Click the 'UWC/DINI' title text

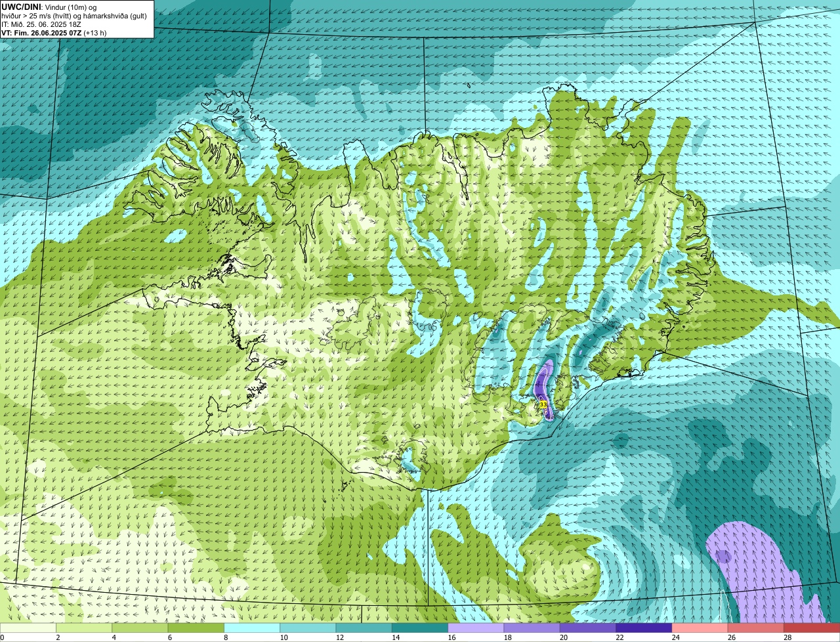pos(22,7)
